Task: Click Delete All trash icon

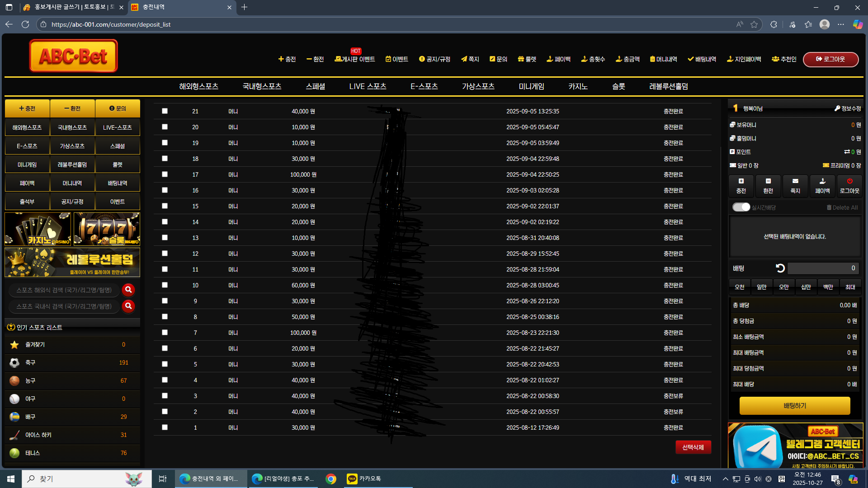Action: (x=829, y=207)
